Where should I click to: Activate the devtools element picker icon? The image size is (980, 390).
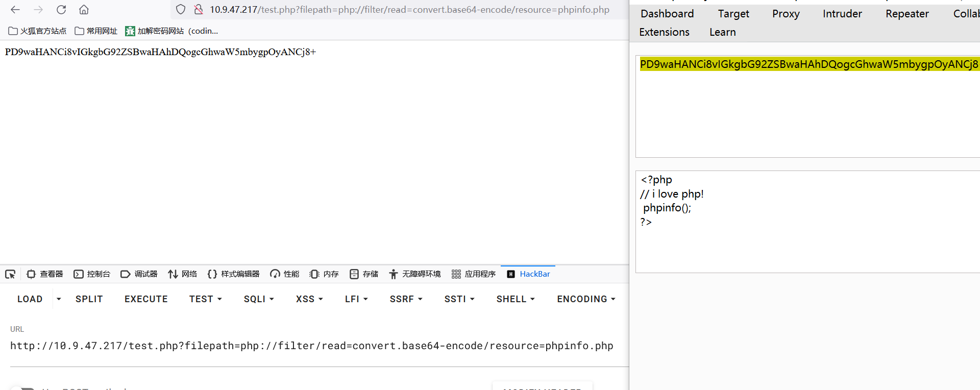point(10,274)
